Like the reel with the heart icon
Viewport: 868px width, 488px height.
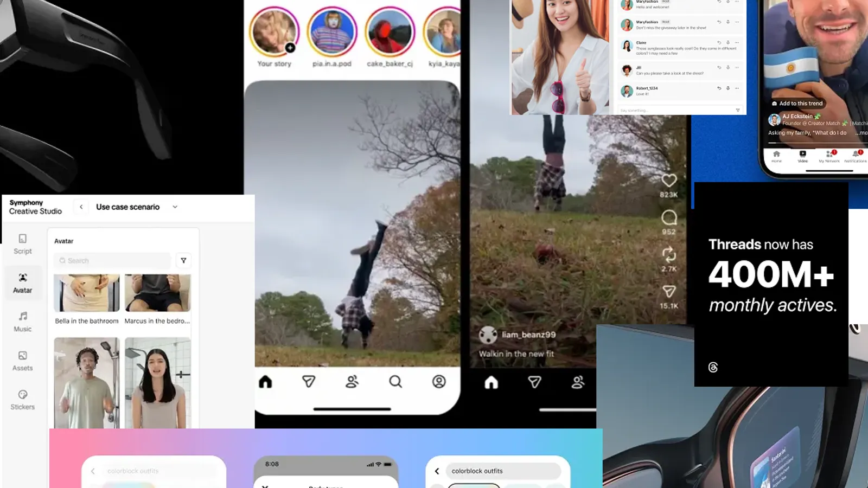669,181
